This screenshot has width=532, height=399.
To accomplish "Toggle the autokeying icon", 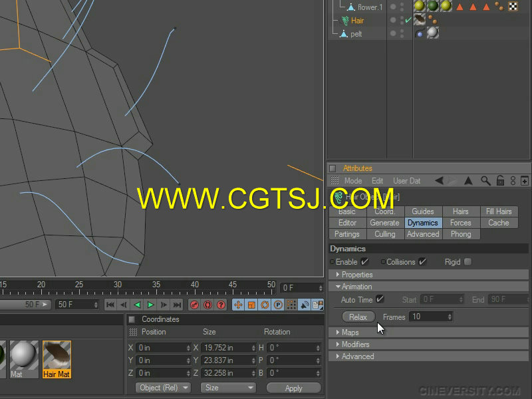I will tap(207, 305).
